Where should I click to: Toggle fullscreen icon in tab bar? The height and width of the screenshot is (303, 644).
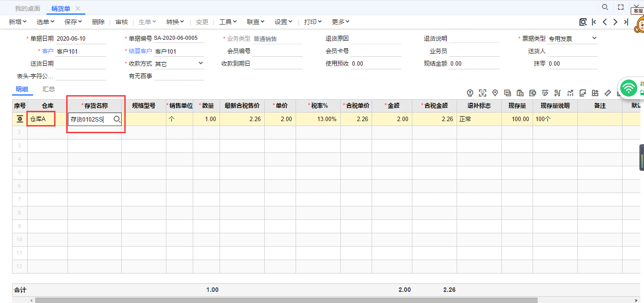click(x=621, y=7)
